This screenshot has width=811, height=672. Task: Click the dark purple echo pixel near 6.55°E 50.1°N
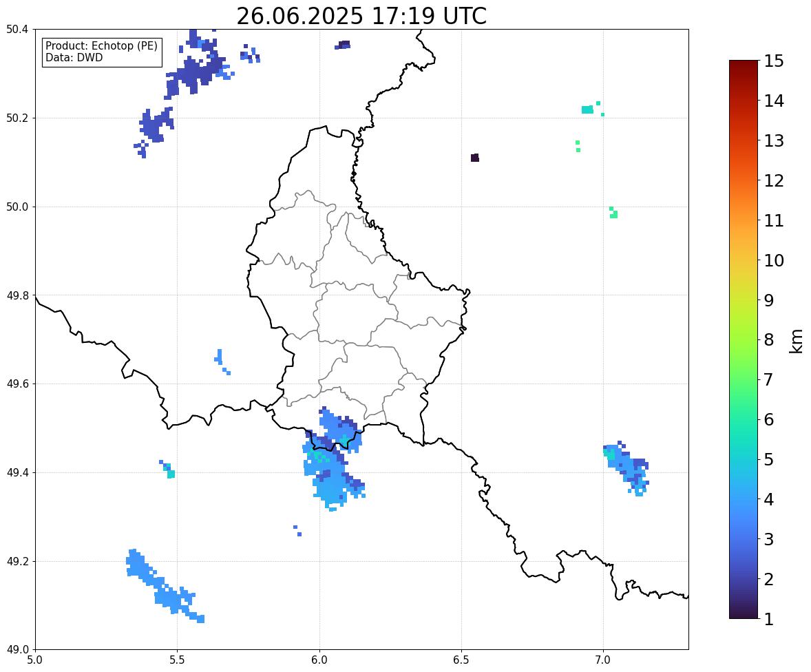click(475, 158)
